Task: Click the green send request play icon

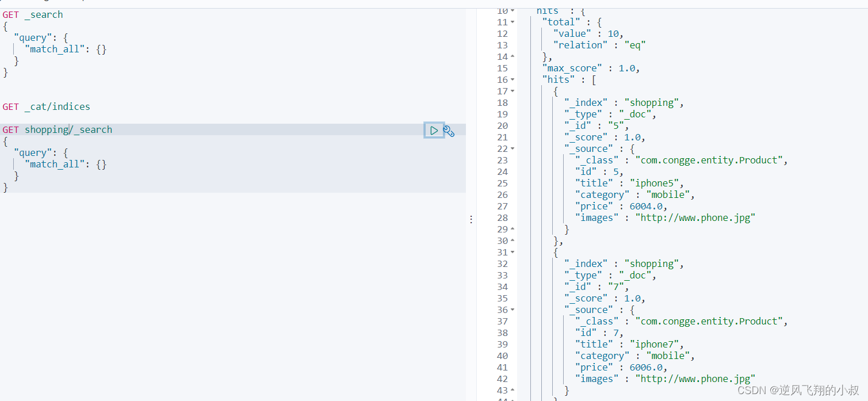Action: 434,131
